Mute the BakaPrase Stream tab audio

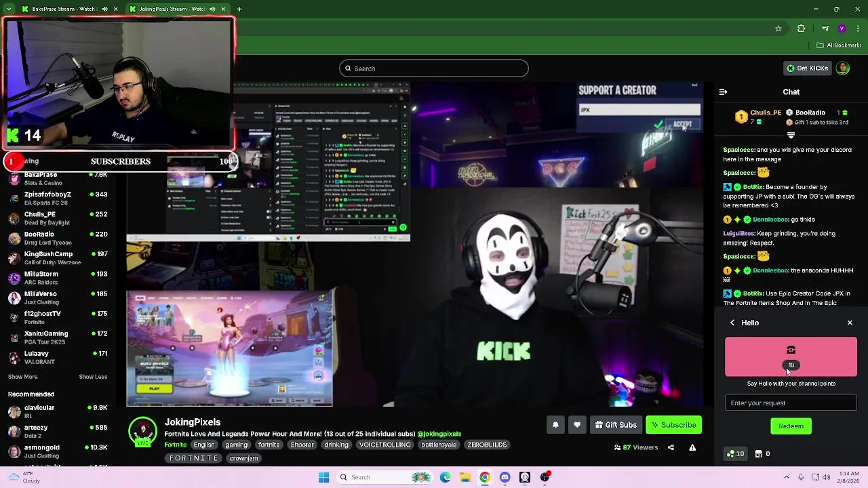coord(104,9)
